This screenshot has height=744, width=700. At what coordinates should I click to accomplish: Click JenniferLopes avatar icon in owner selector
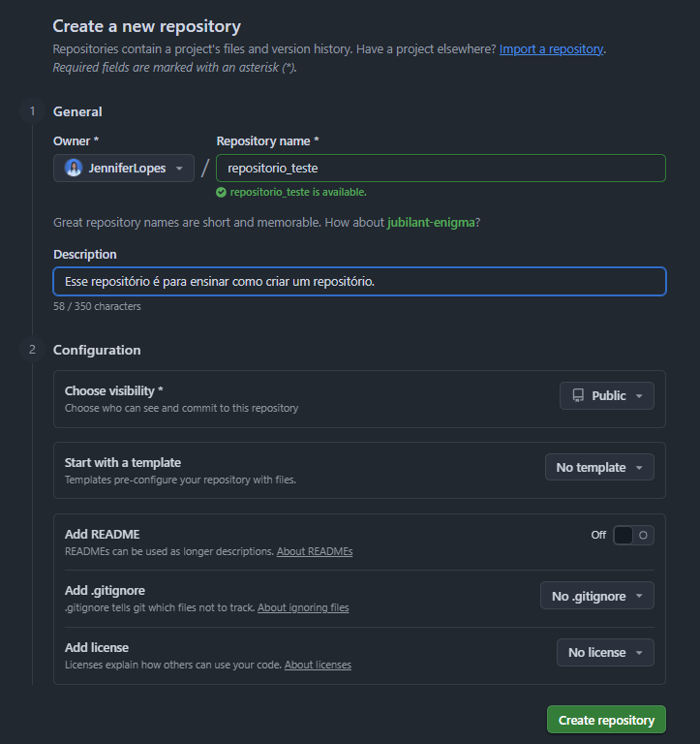point(74,169)
